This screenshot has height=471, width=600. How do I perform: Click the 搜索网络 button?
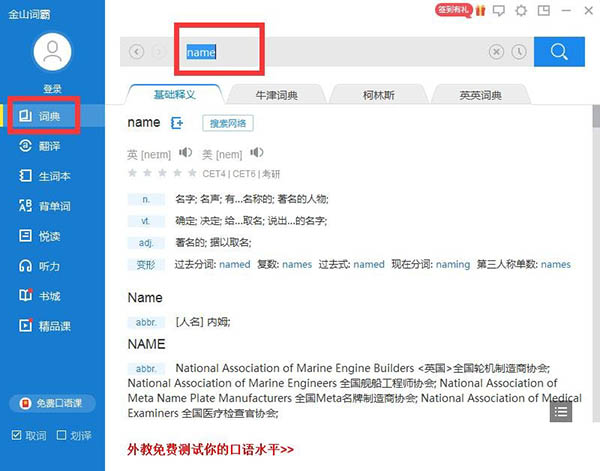click(x=228, y=123)
